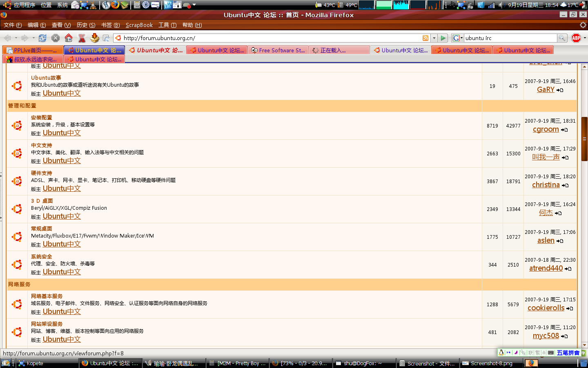Switch to M2M - Pretty Boy taskbar window

pyautogui.click(x=237, y=363)
